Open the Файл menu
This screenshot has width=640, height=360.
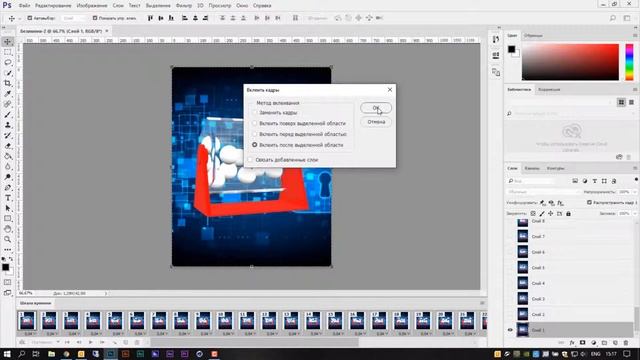coord(24,6)
